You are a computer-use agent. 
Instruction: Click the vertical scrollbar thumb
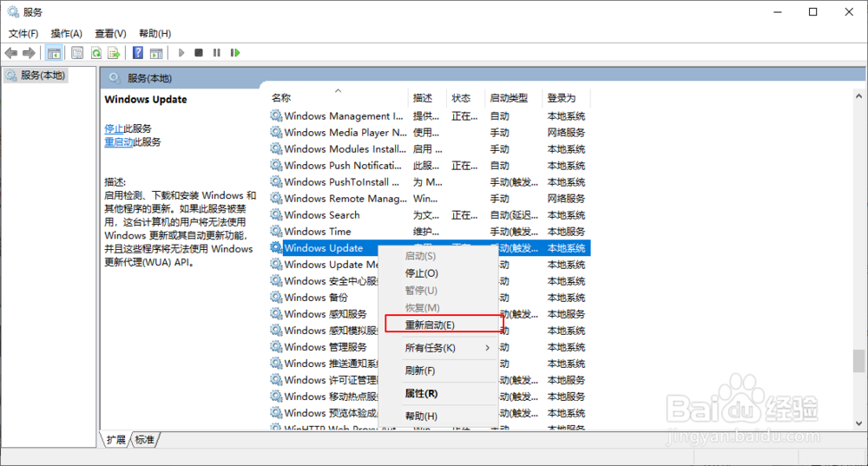(x=858, y=361)
